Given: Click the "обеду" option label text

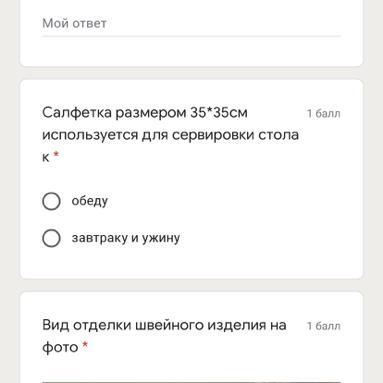Looking at the screenshot, I should [x=90, y=201].
